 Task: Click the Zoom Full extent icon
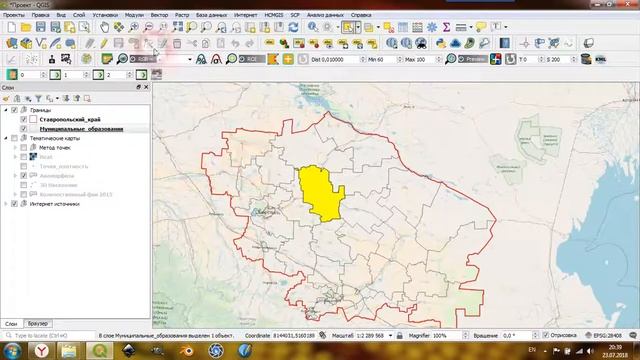(x=178, y=27)
